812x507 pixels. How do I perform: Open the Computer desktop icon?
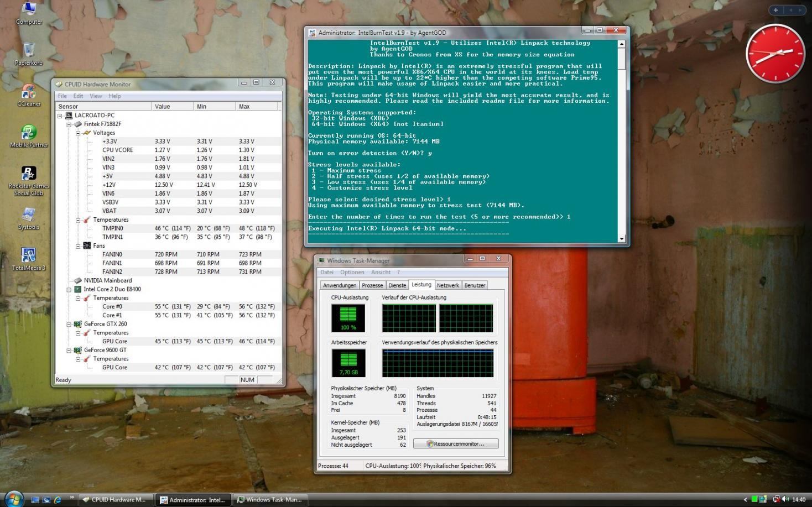click(x=29, y=13)
